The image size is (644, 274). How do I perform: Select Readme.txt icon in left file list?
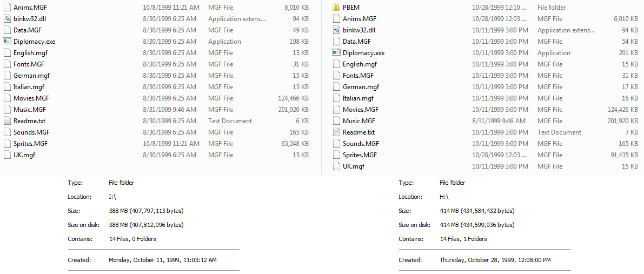tap(7, 121)
